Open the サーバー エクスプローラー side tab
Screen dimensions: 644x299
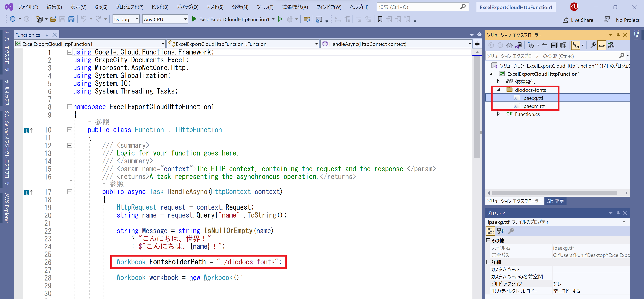[7, 52]
